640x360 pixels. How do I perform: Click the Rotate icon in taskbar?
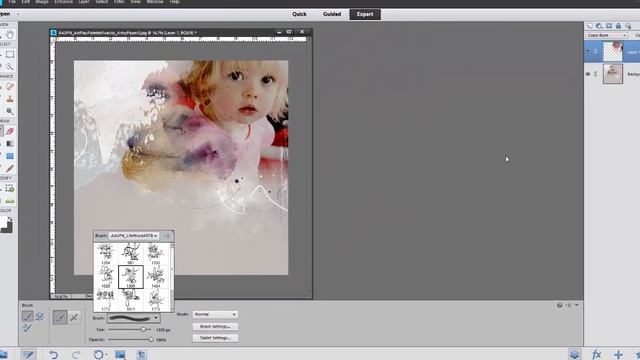98,354
